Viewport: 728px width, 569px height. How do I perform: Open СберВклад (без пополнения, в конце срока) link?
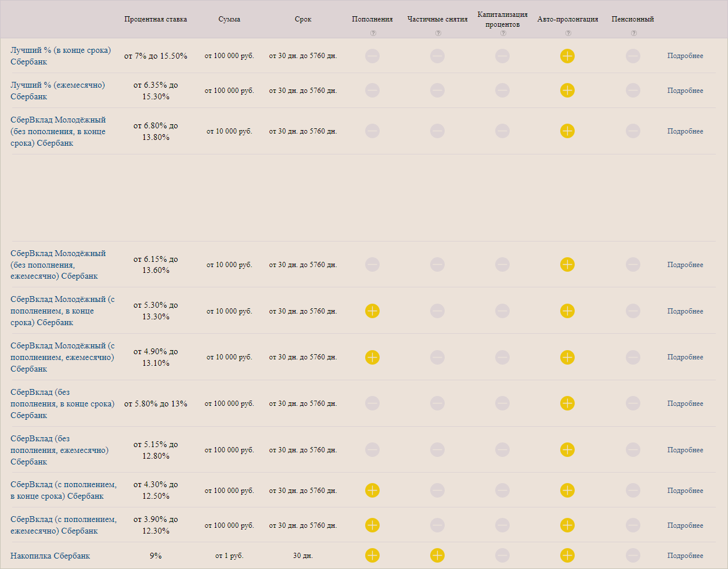pyautogui.click(x=62, y=404)
